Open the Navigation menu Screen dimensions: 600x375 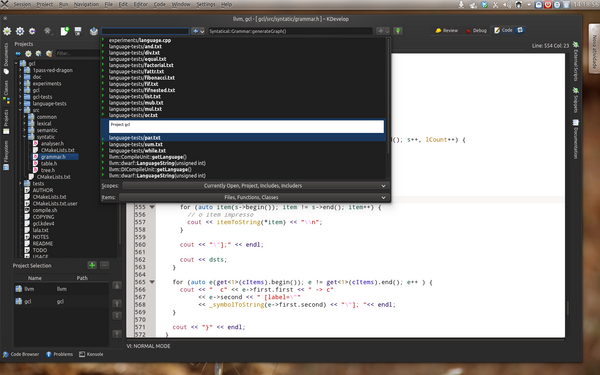coord(86,5)
